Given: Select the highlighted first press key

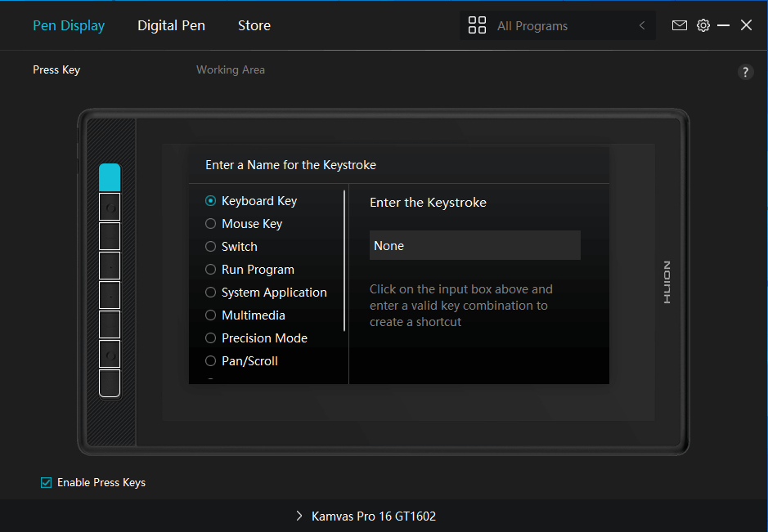Looking at the screenshot, I should 110,177.
